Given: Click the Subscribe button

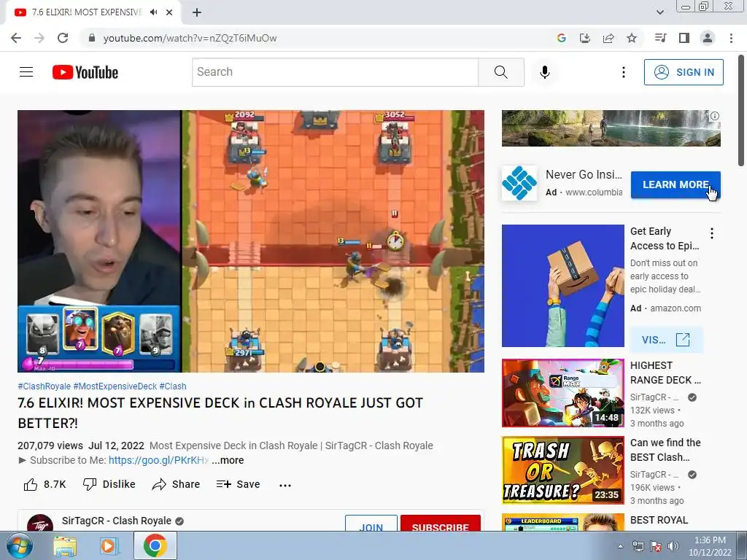Looking at the screenshot, I should [x=440, y=523].
